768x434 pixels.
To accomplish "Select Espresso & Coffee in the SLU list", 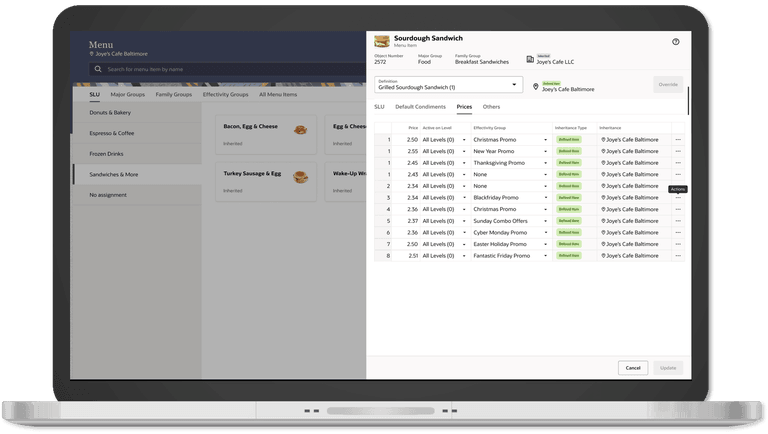I will pyautogui.click(x=112, y=133).
